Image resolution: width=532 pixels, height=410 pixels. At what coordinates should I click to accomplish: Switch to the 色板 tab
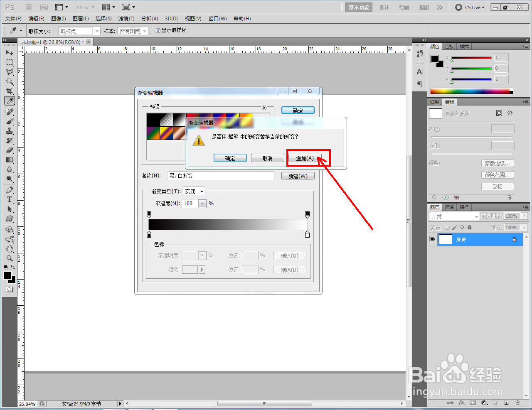pyautogui.click(x=449, y=47)
